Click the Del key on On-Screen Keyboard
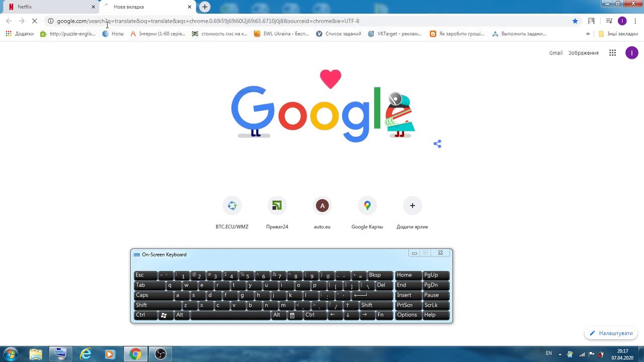Image resolution: width=644 pixels, height=362 pixels. coord(384,286)
